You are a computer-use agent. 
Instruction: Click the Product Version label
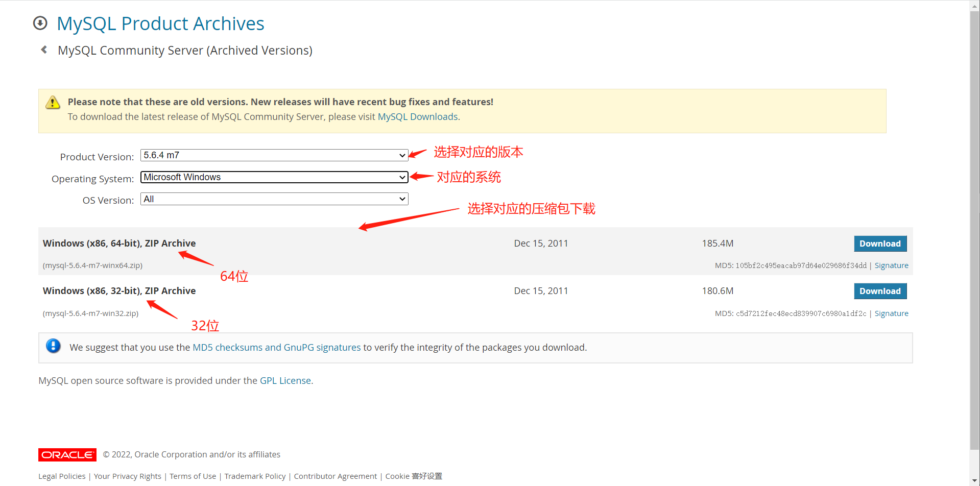tap(97, 157)
